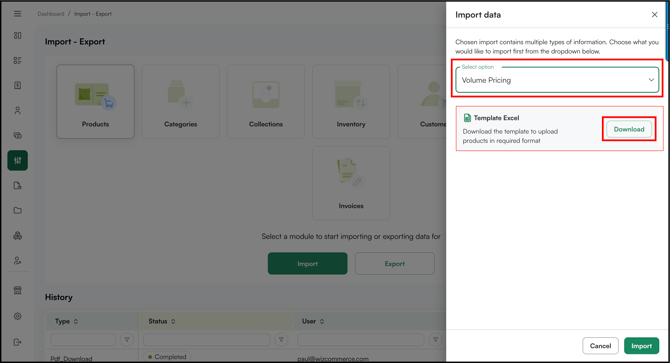Select the highlighted Import-Export sliders icon
The image size is (670, 363).
click(x=18, y=161)
